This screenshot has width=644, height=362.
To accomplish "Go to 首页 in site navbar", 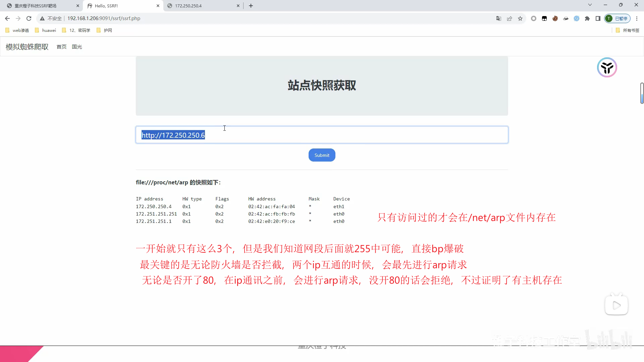I will coord(61,47).
